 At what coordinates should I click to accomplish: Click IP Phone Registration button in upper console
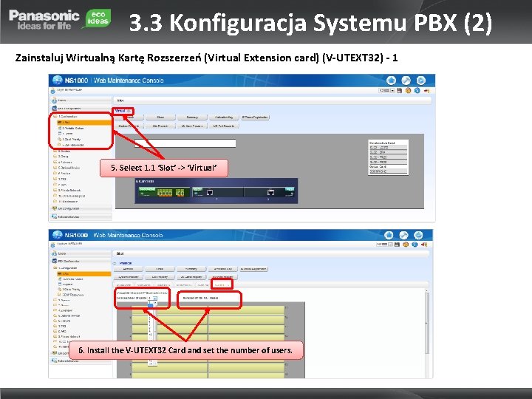tap(255, 117)
